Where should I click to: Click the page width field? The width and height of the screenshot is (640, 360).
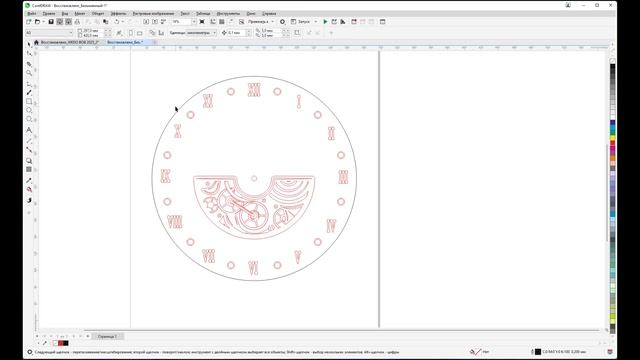pyautogui.click(x=93, y=31)
